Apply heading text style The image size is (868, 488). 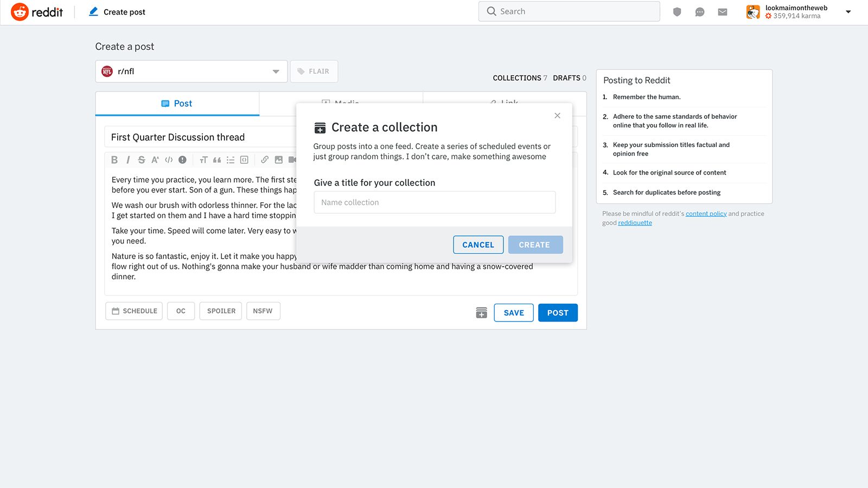click(x=203, y=160)
